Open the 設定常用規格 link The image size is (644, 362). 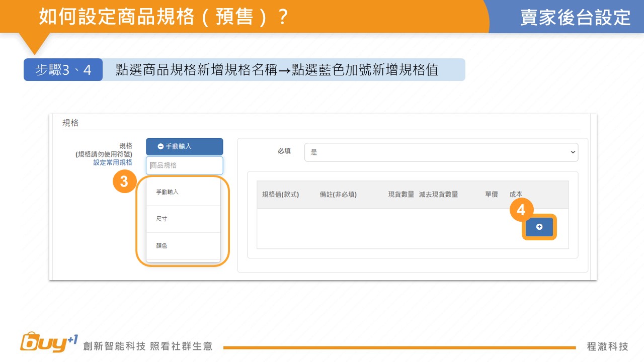pyautogui.click(x=113, y=163)
